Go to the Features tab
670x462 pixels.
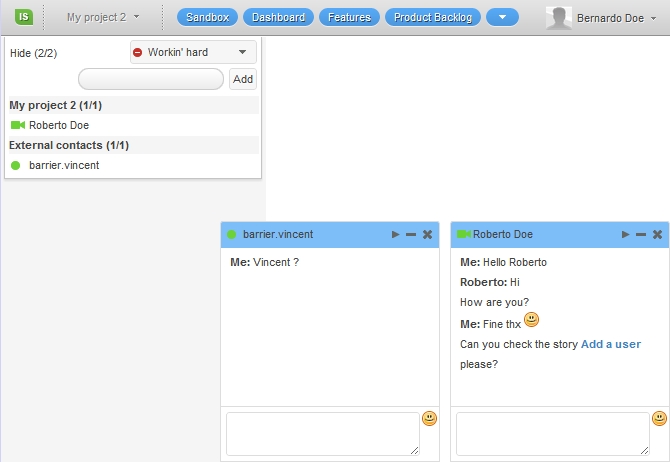click(x=349, y=18)
